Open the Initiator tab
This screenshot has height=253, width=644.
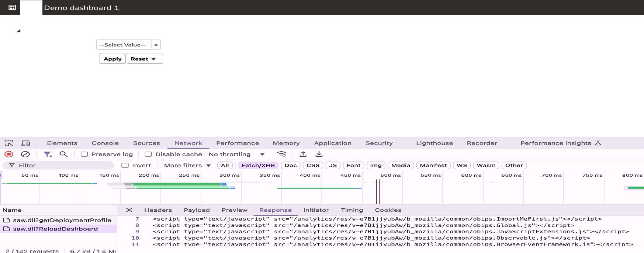click(x=316, y=210)
